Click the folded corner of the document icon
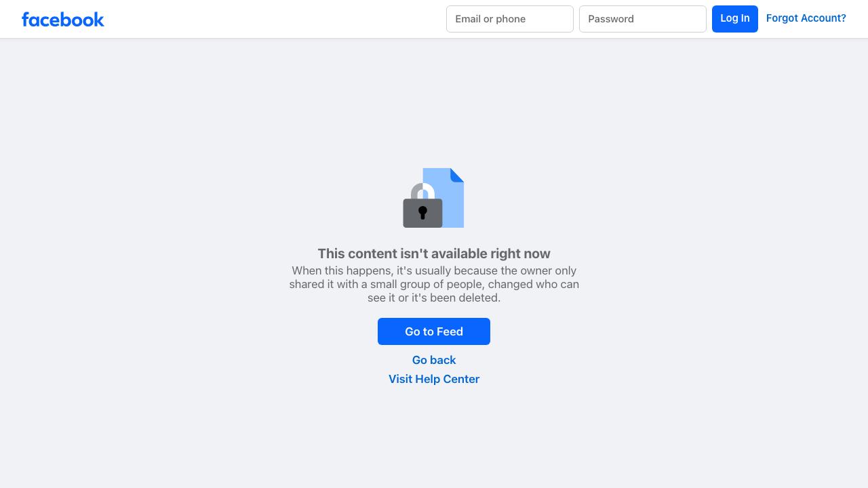This screenshot has height=488, width=868. (458, 175)
